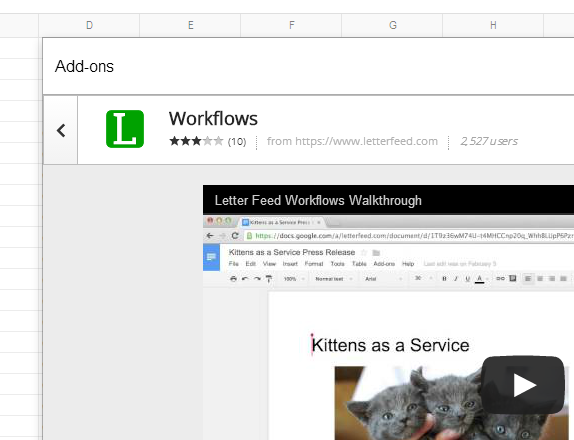Open the https://www.letterfeed.com link
Viewport: 574px width, 440px height.
(366, 141)
